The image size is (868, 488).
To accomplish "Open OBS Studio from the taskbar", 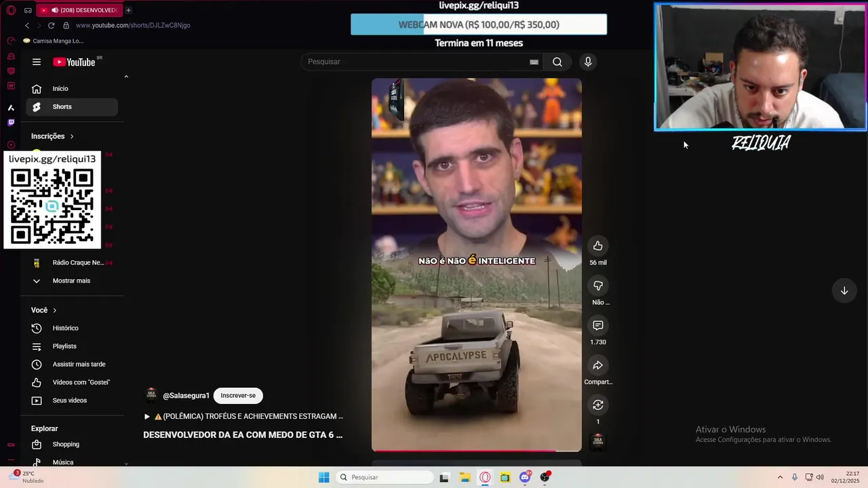I will [x=545, y=477].
